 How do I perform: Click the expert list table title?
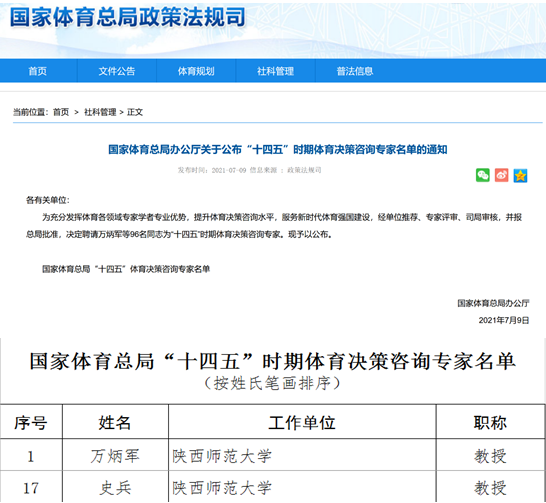pyautogui.click(x=273, y=361)
